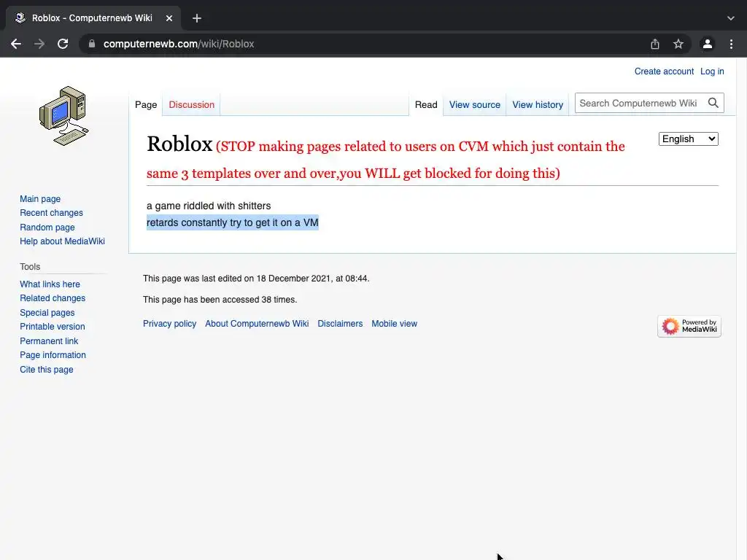Image resolution: width=747 pixels, height=560 pixels.
Task: Open a new tab with plus button
Action: 197,18
